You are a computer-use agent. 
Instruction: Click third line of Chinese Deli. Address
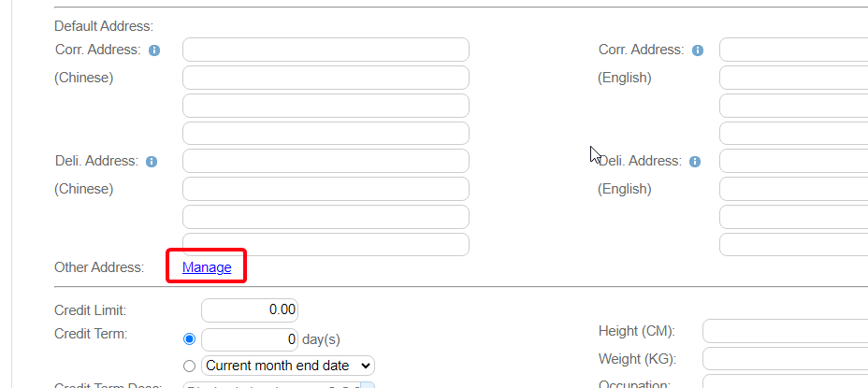point(325,217)
